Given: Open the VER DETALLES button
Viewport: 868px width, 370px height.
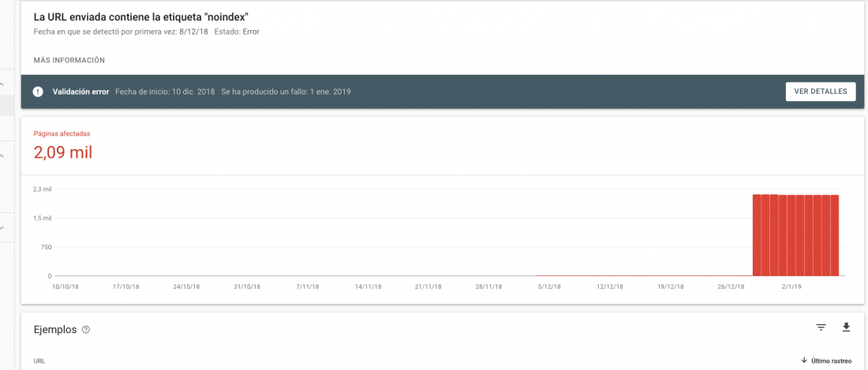Looking at the screenshot, I should [821, 92].
